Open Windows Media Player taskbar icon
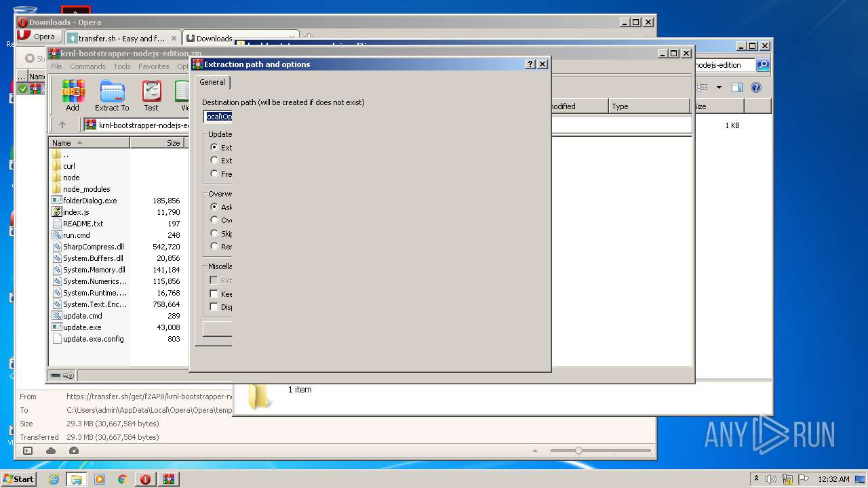This screenshot has width=868, height=488. tap(100, 479)
